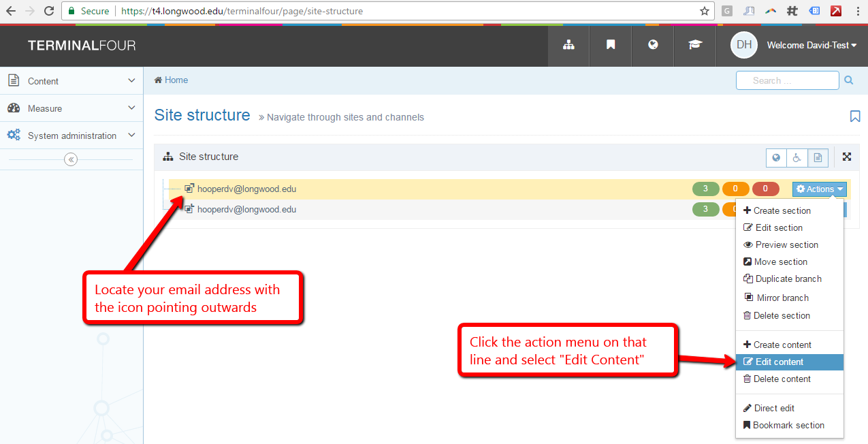Select Direct edit from Actions menu
Screen dimensions: 868x444
(x=790, y=408)
